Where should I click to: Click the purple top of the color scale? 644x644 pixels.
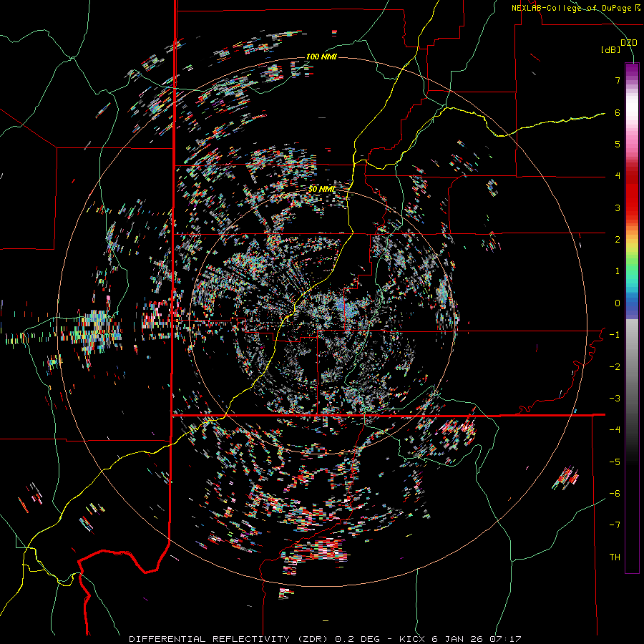(632, 70)
